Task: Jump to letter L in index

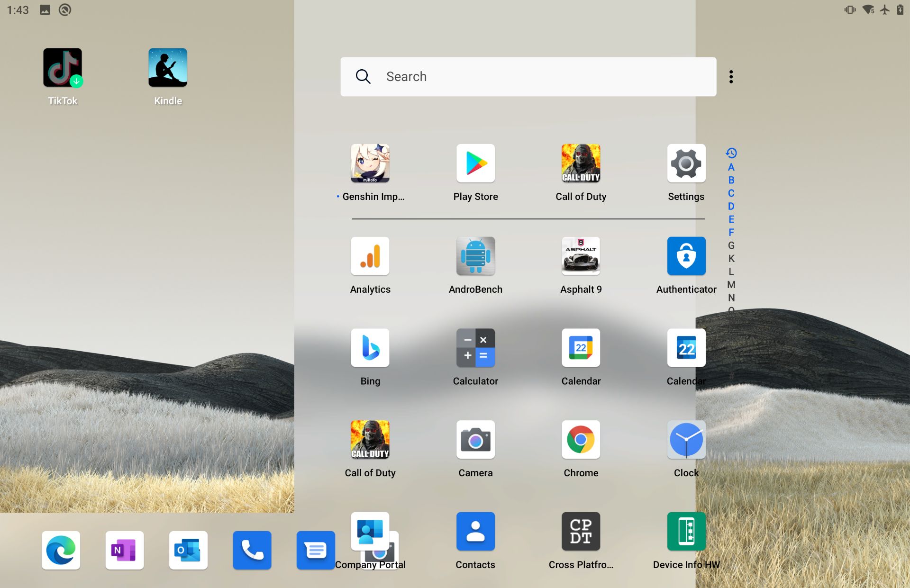Action: [x=731, y=272]
